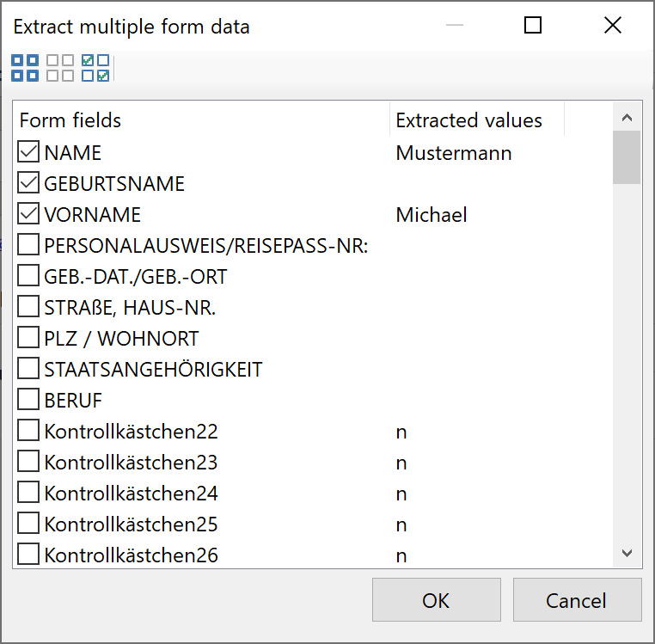655x644 pixels.
Task: Check the GEB.-DAT./GEB.-ORT checkbox
Action: point(28,275)
